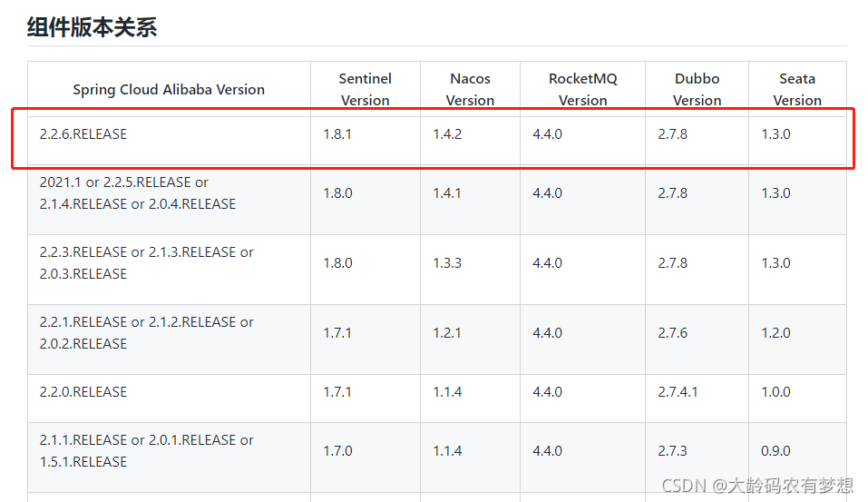Screen dimensions: 868x502
Task: Click Dubbo value "2.7.3"
Action: coord(672,451)
